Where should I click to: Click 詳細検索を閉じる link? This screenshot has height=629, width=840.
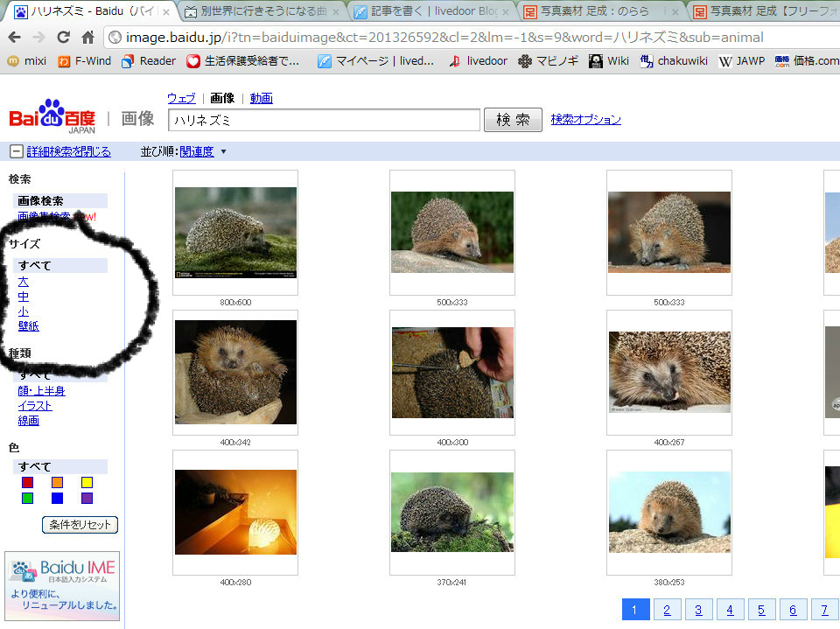(68, 151)
